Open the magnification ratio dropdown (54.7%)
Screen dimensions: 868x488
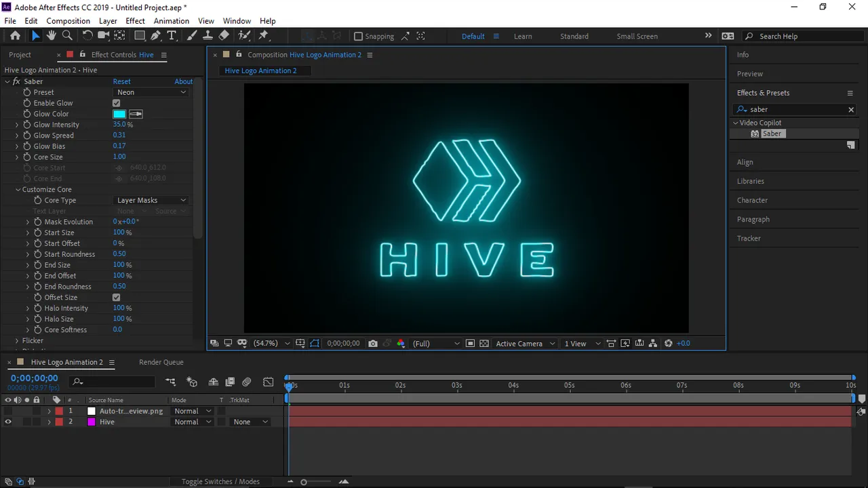(271, 344)
